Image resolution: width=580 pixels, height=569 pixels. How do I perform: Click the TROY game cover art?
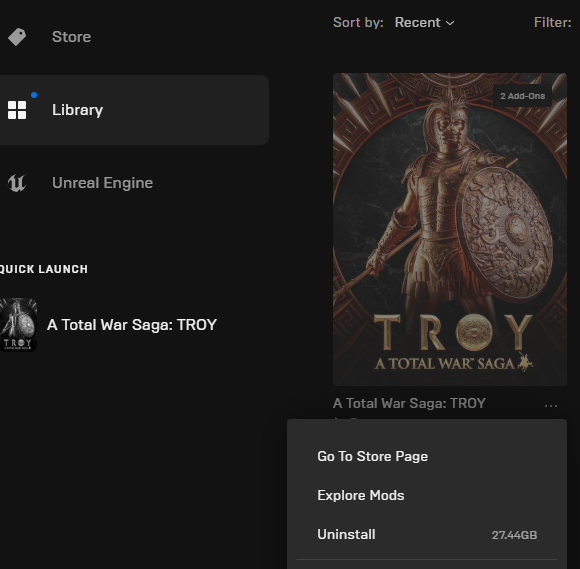click(x=450, y=229)
